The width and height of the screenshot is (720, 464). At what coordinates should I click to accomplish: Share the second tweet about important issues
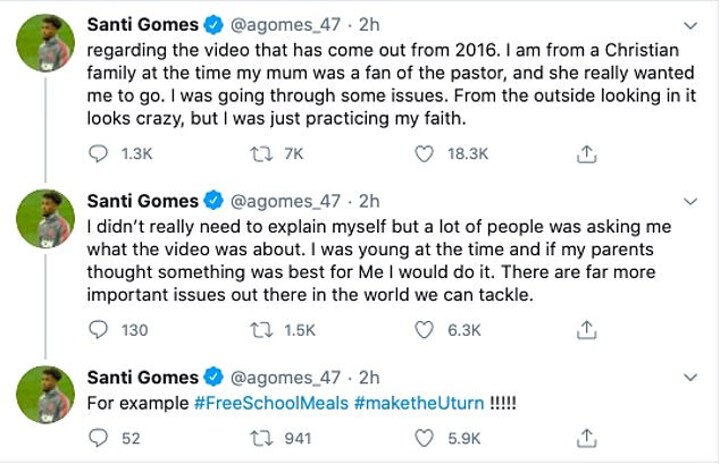pyautogui.click(x=588, y=329)
